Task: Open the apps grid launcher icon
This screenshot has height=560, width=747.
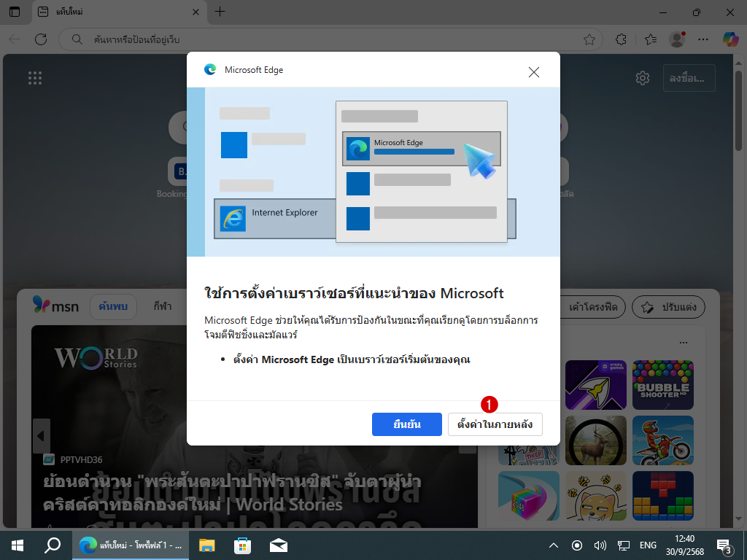Action: coord(35,78)
